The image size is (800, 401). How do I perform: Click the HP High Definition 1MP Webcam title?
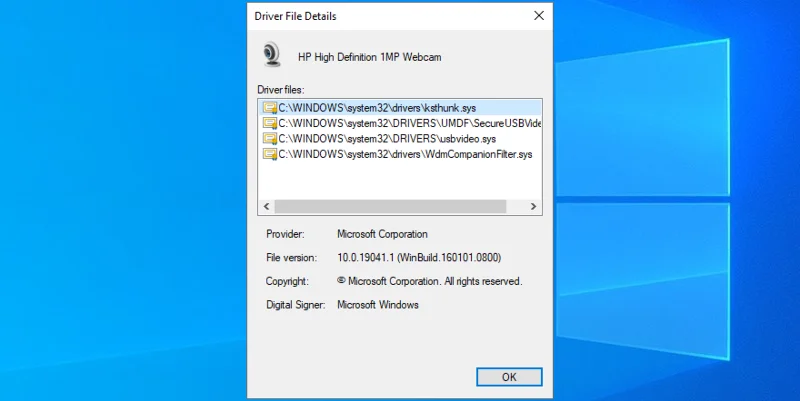click(369, 57)
